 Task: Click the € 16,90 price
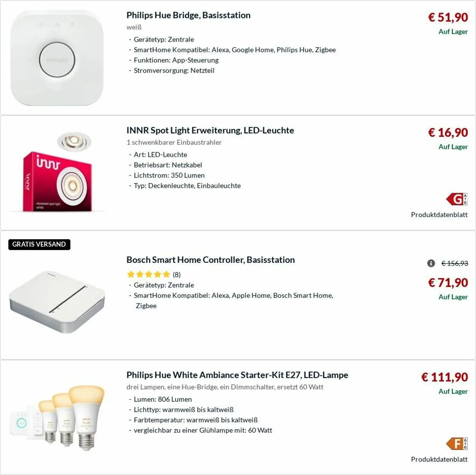[448, 132]
